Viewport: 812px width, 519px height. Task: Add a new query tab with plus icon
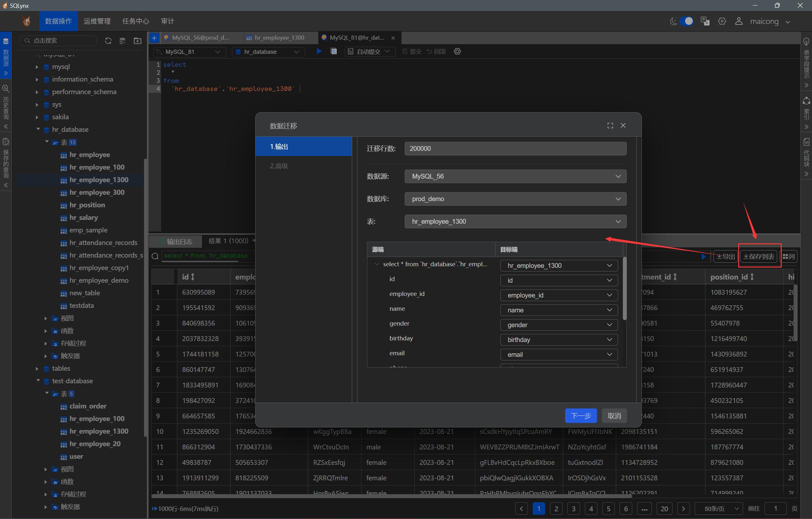[154, 38]
